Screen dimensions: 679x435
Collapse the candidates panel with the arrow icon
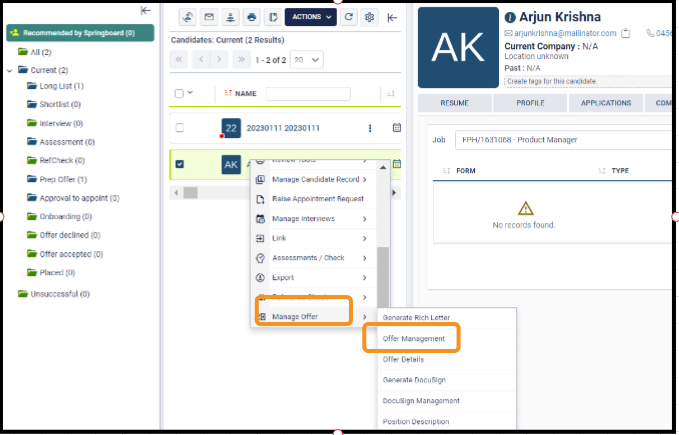click(392, 17)
